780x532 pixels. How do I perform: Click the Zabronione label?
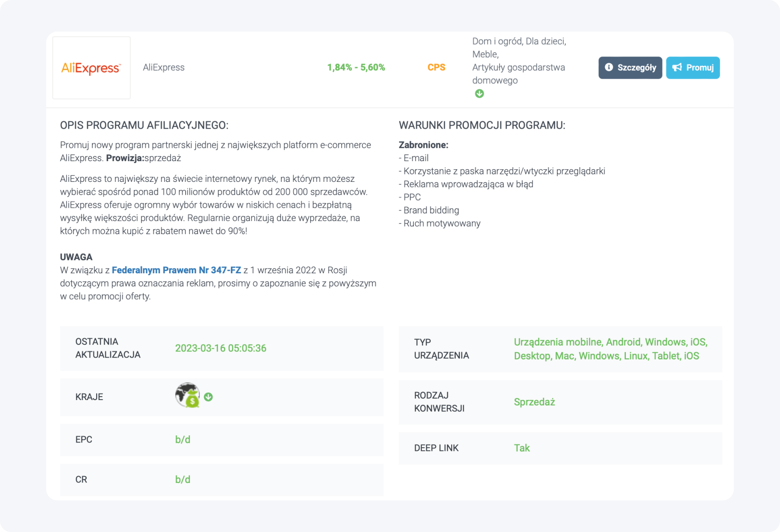click(x=424, y=145)
